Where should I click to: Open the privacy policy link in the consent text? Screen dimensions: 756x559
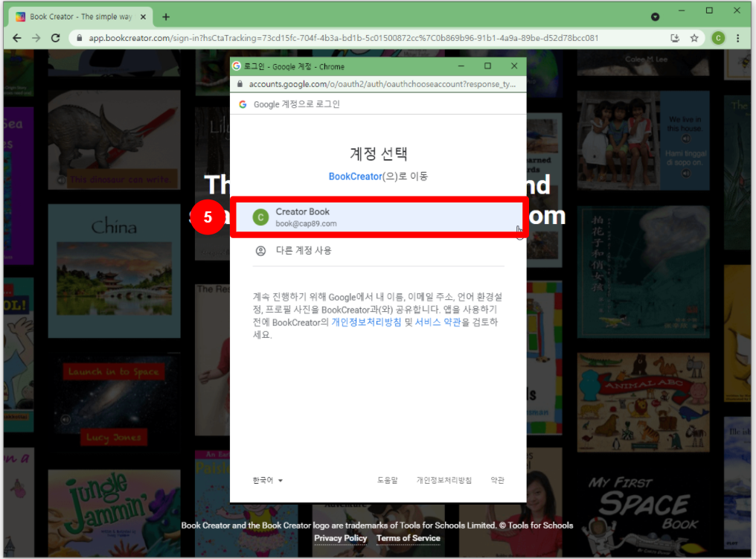tap(366, 322)
